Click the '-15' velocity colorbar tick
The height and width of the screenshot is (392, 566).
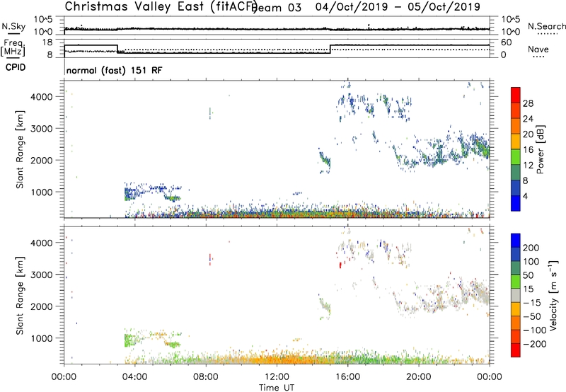coord(531,303)
